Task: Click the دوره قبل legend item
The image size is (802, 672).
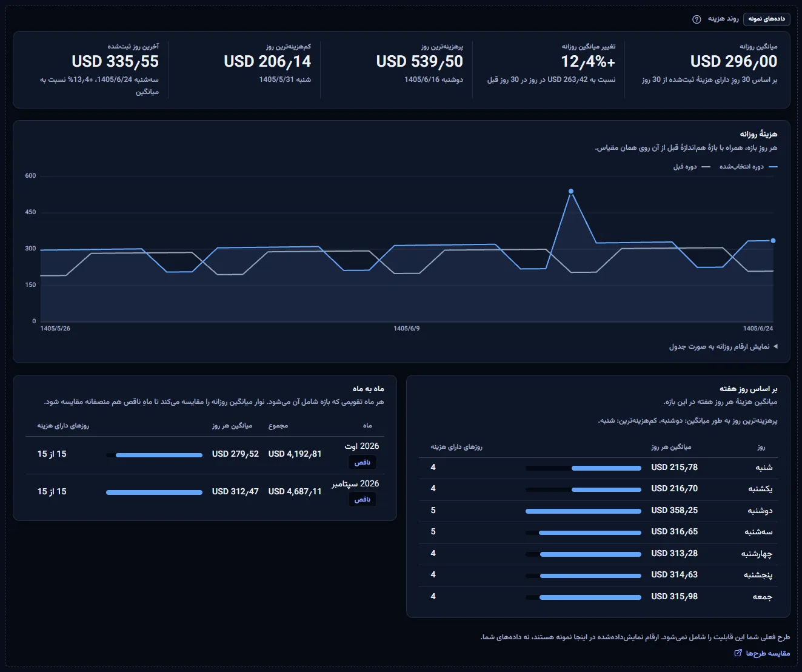Action: [x=691, y=166]
